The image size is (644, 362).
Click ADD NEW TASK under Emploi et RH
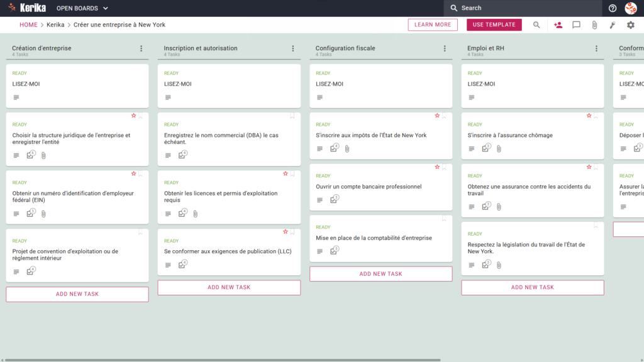pos(532,287)
